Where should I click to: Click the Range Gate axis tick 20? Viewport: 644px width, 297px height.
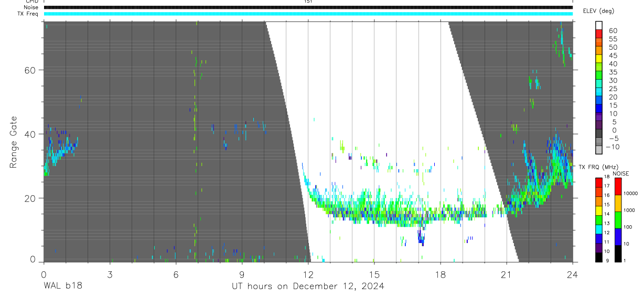(29, 198)
